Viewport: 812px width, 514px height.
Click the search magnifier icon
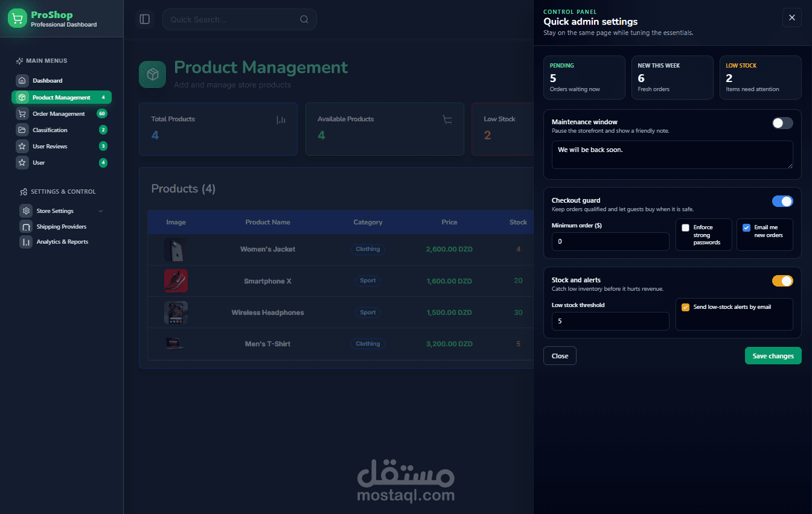pyautogui.click(x=304, y=19)
